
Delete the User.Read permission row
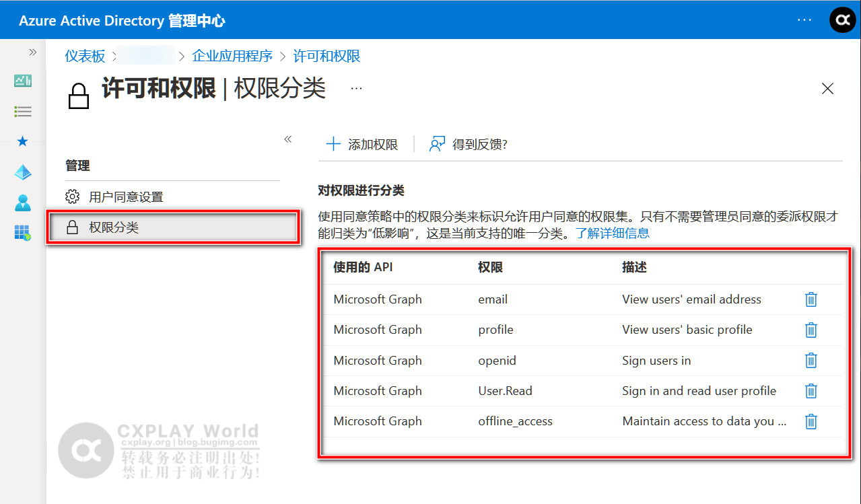coord(811,391)
